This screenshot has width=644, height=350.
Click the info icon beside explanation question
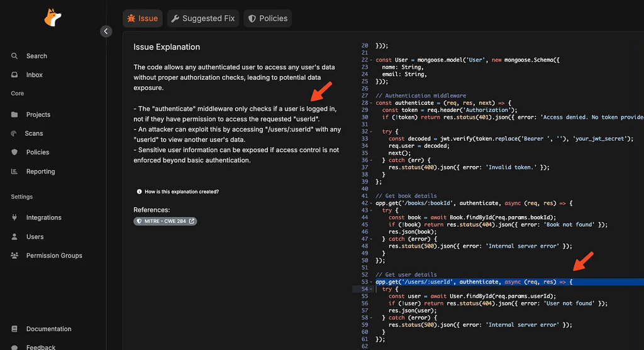[139, 192]
